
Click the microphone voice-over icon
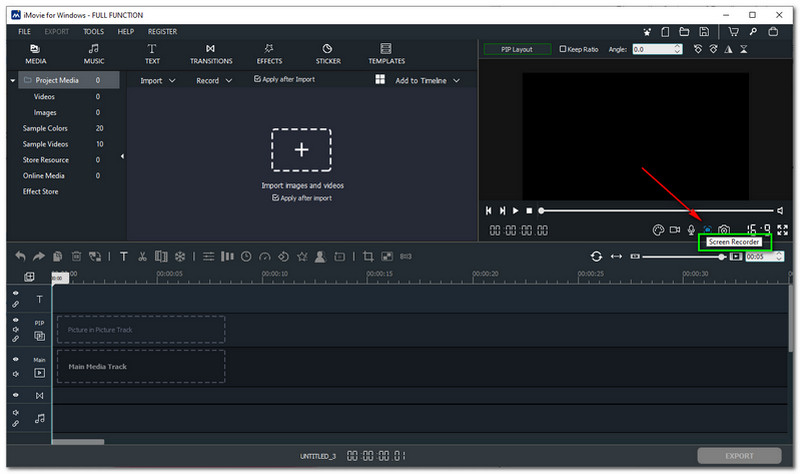(690, 230)
